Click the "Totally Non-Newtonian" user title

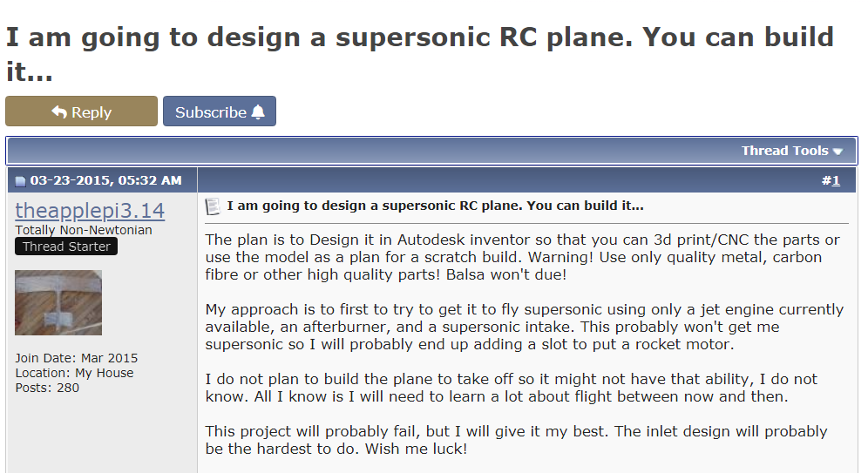click(84, 230)
